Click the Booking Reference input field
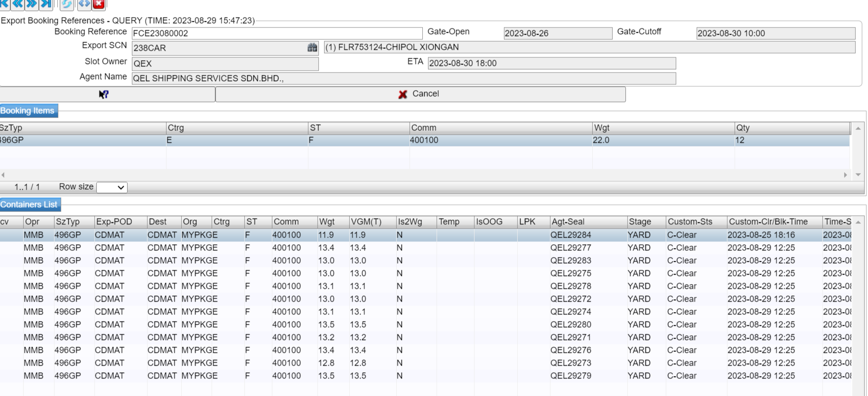 [277, 33]
